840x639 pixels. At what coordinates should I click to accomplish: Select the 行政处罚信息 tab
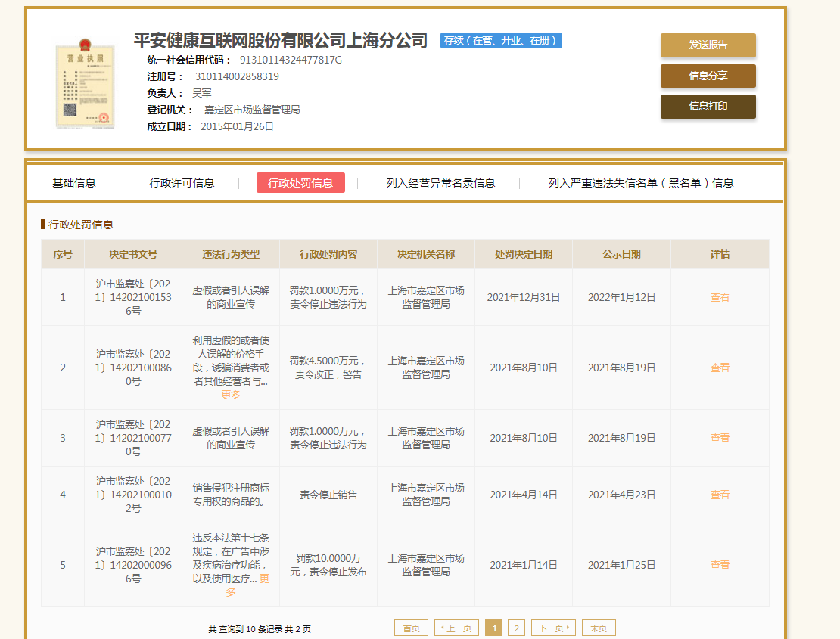click(300, 182)
